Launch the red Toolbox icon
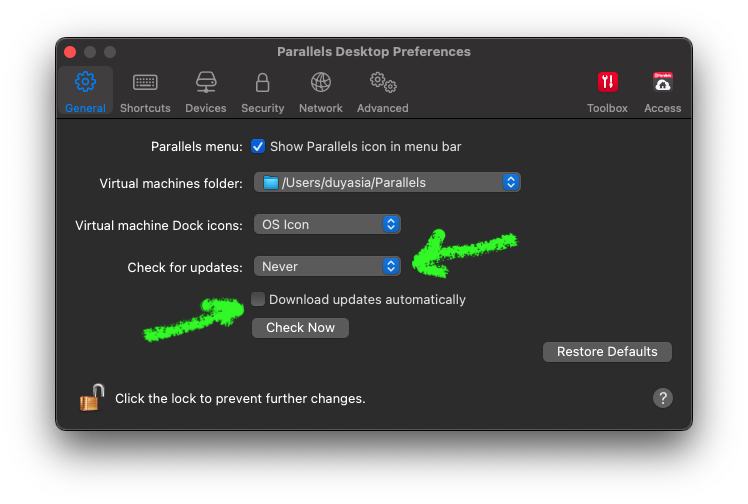 (607, 82)
